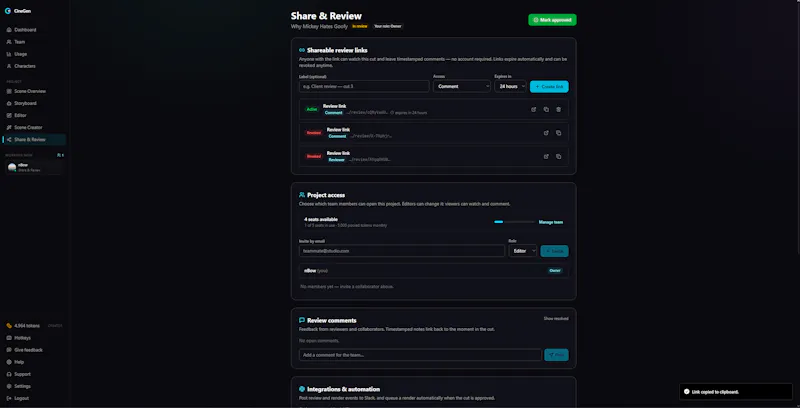Open the Manage team link
This screenshot has width=800, height=408.
(551, 222)
